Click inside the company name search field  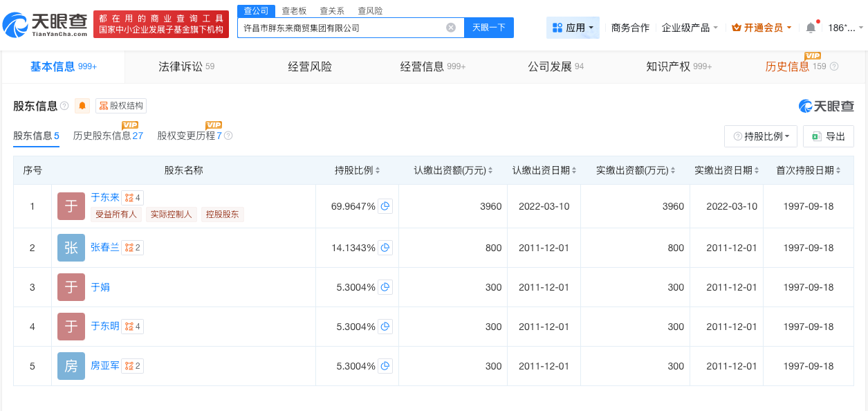[x=339, y=27]
